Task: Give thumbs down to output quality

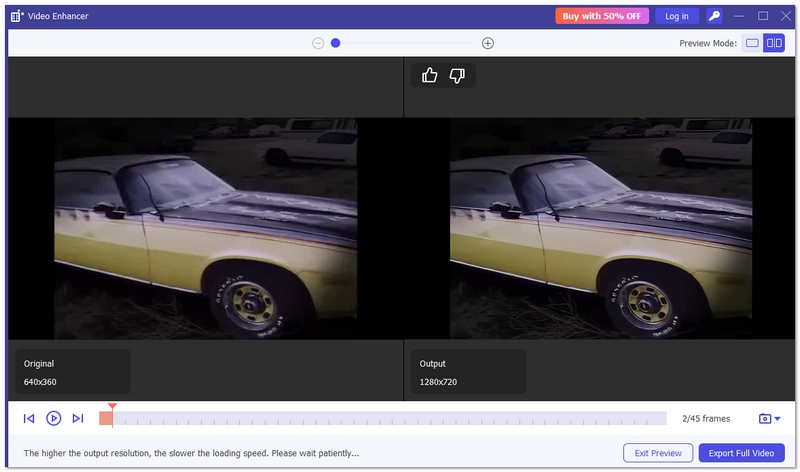Action: [457, 76]
